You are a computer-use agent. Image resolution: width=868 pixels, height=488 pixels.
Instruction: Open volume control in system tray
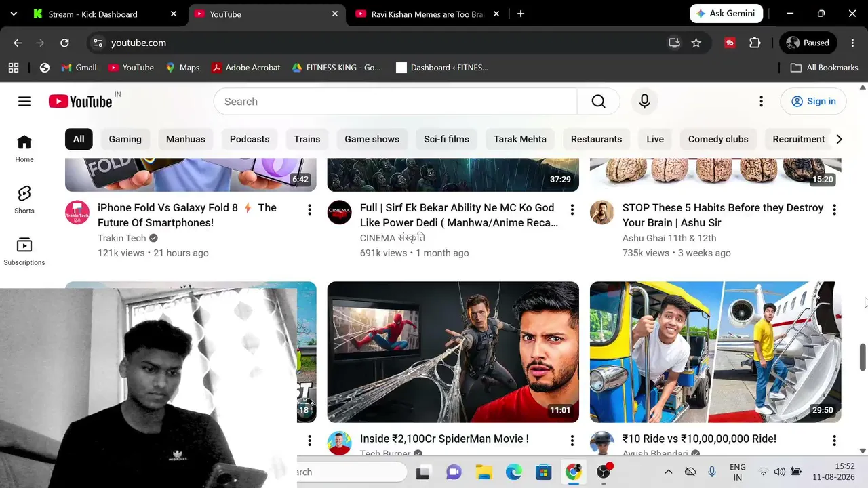(x=779, y=472)
